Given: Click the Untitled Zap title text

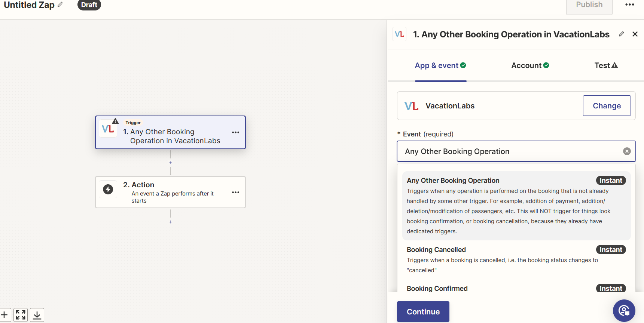Looking at the screenshot, I should (x=29, y=5).
